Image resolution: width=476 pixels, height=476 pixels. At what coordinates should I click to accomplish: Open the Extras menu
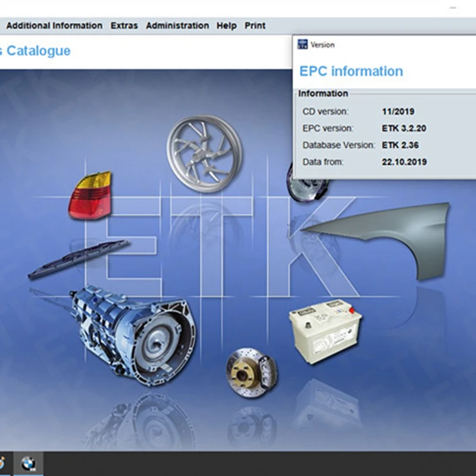tap(124, 26)
